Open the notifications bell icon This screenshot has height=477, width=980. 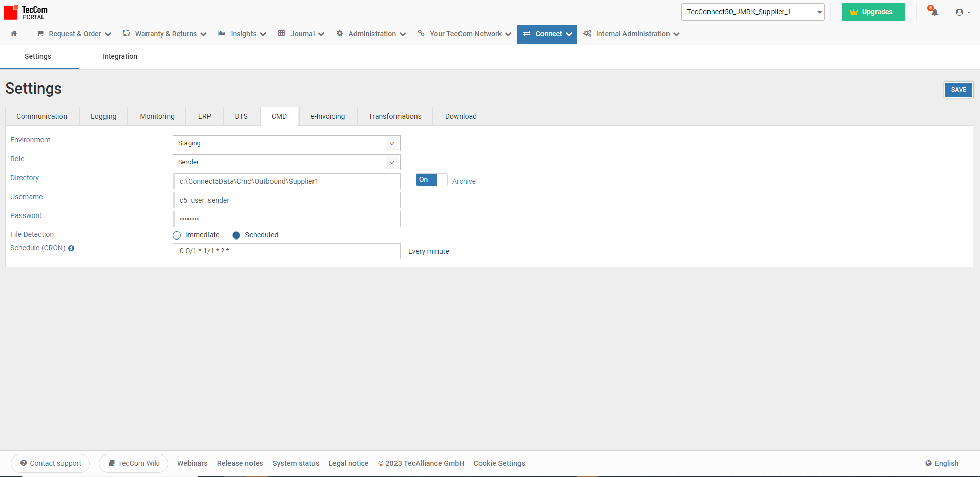click(934, 12)
